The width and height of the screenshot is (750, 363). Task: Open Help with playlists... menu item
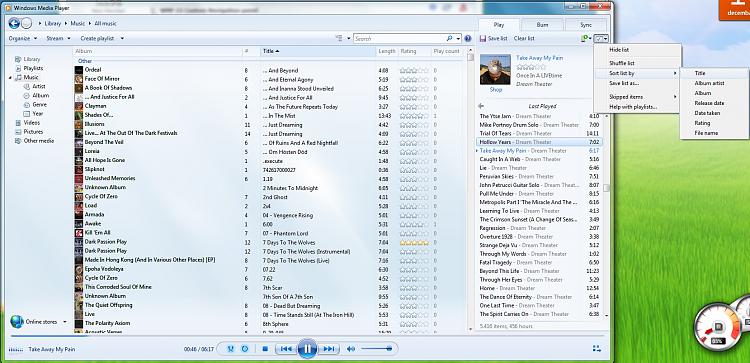tap(637, 107)
